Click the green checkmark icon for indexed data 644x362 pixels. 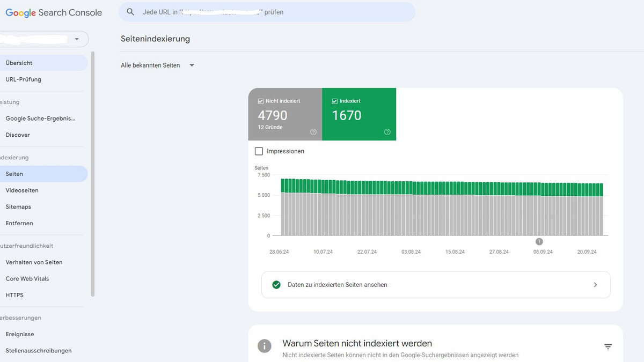pyautogui.click(x=276, y=285)
